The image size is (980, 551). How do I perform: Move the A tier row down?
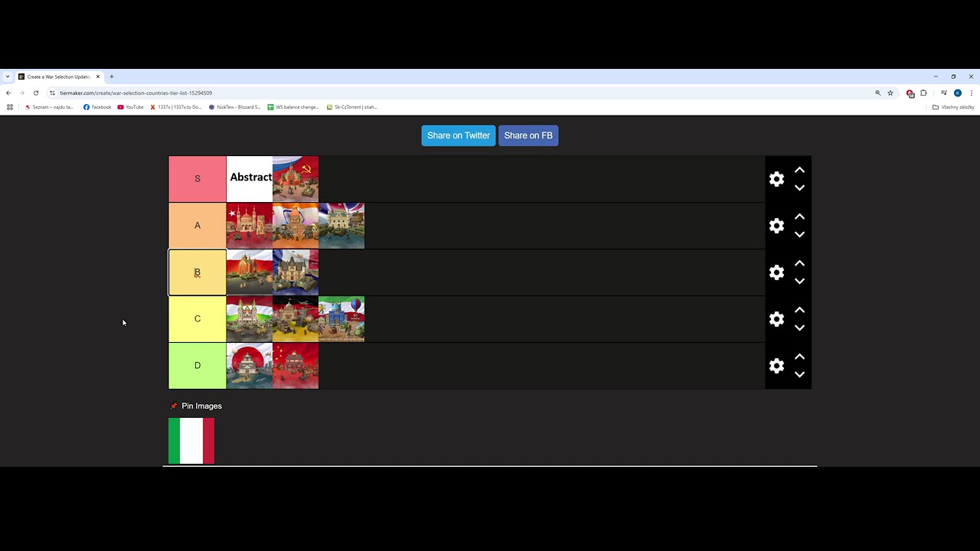799,234
